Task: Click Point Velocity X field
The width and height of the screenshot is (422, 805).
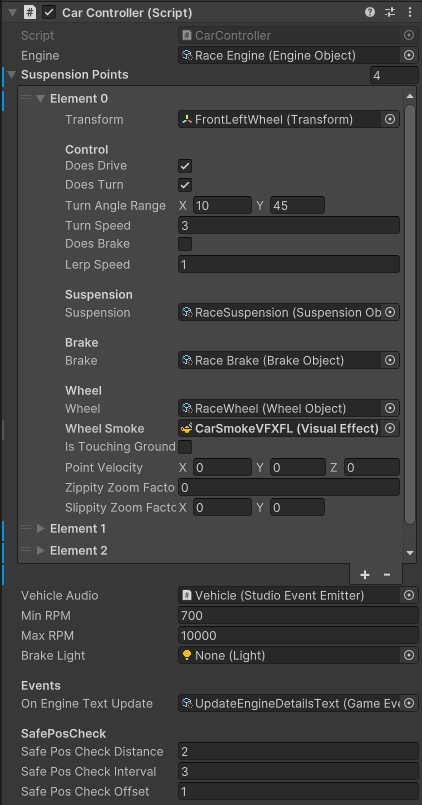Action: pyautogui.click(x=222, y=467)
